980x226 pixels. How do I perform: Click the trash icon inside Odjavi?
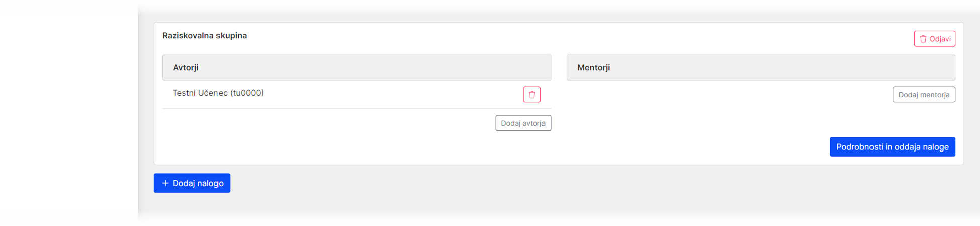923,39
